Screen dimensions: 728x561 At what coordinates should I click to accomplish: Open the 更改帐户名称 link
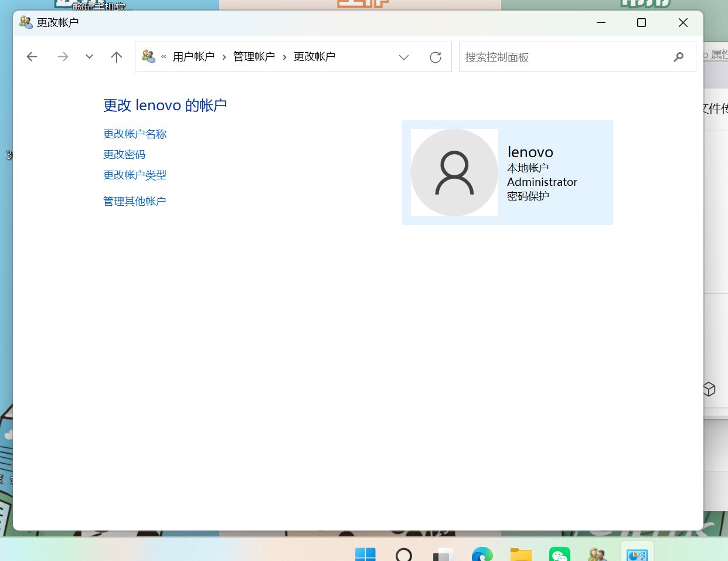coord(135,134)
